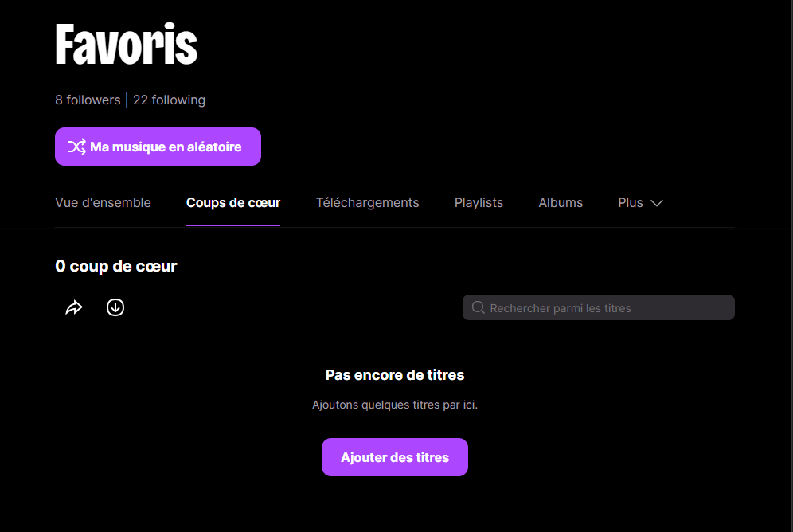This screenshot has height=532, width=793.
Task: Switch to the Vue d'ensemble tab
Action: 103,203
